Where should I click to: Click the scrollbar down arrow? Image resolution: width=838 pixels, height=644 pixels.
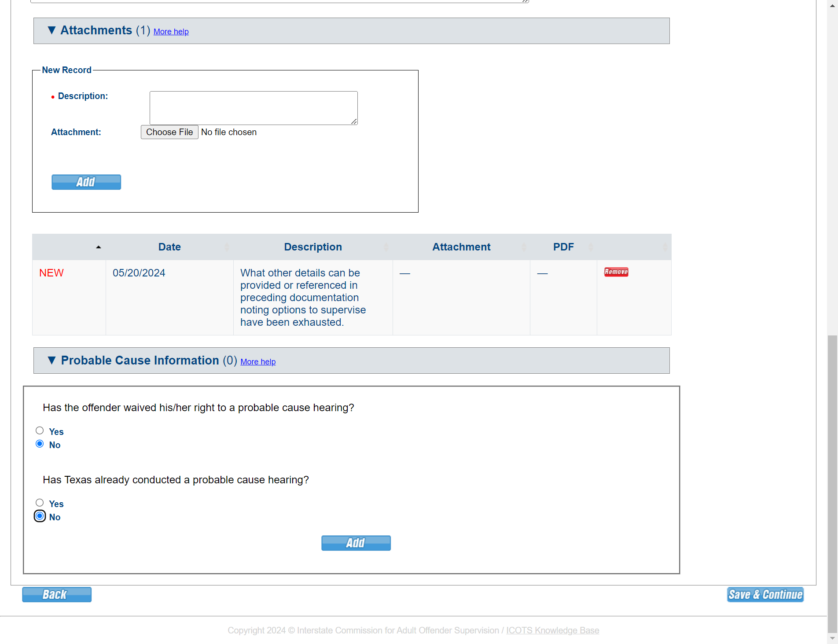click(x=832, y=638)
